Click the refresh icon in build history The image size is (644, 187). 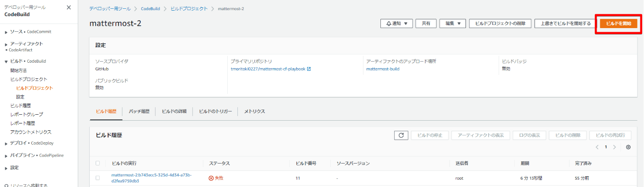401,135
